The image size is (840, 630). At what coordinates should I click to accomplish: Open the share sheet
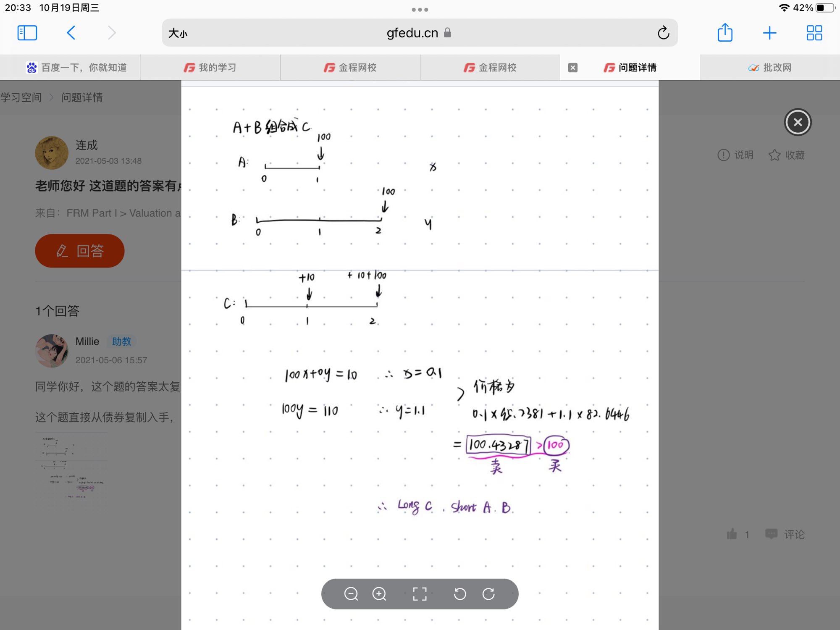[725, 33]
